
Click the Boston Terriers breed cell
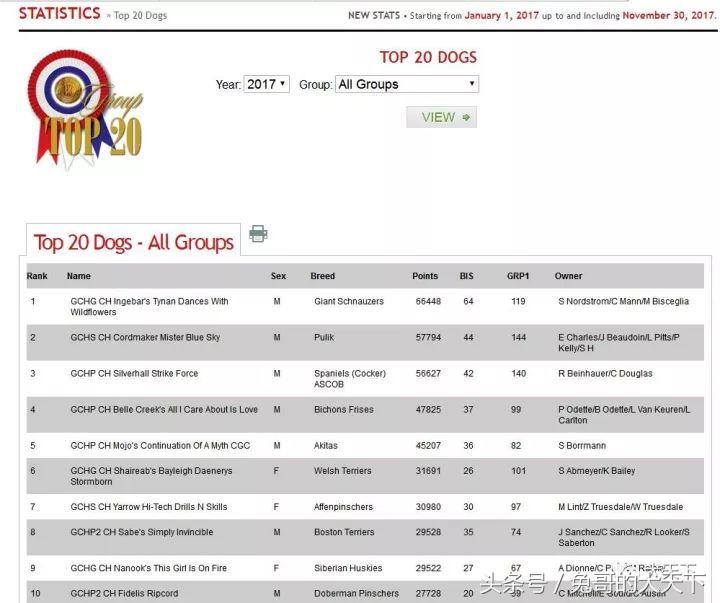tap(344, 532)
